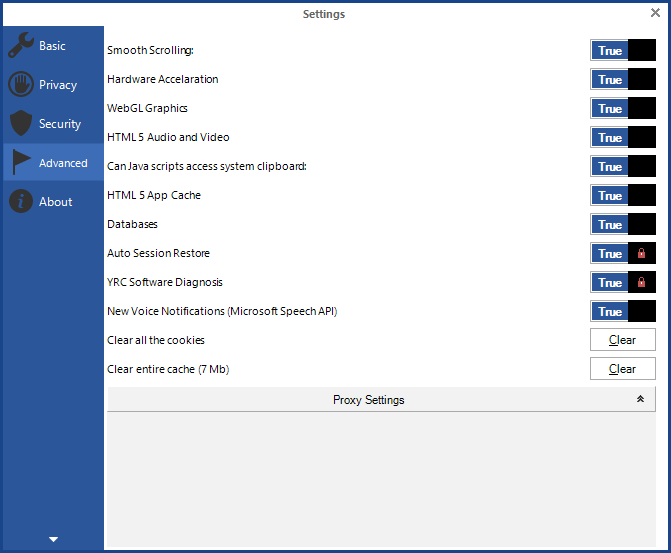Screen dimensions: 671x553
Task: Click the Databases label
Action: [132, 224]
